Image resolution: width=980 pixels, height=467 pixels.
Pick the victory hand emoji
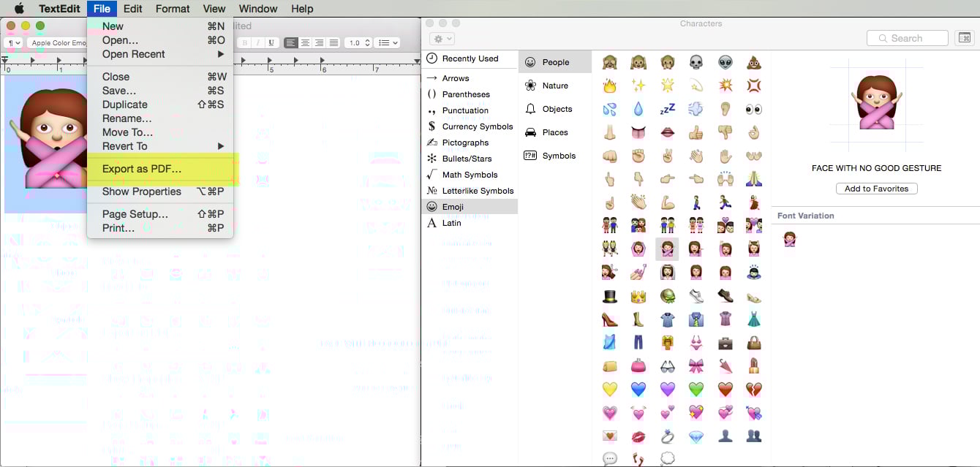point(667,156)
